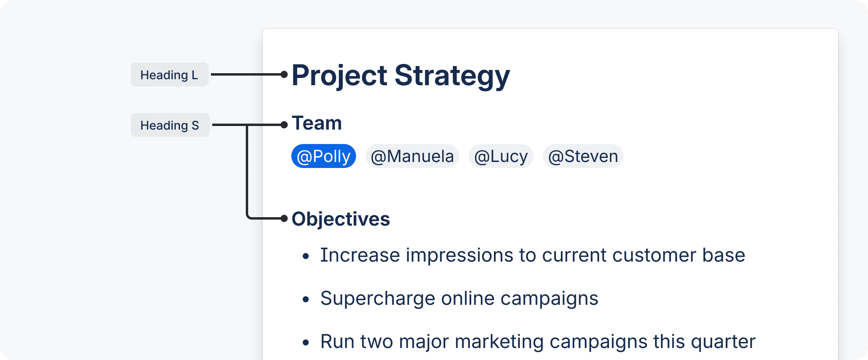Select the 'Supercharge online campaigns' list item

459,298
